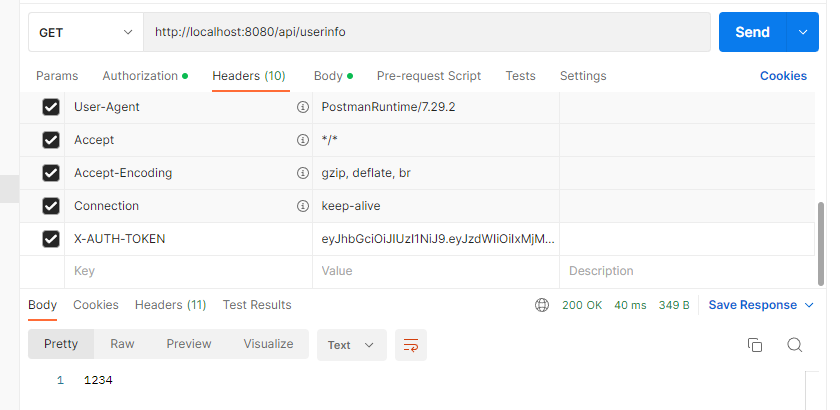Click the request URL input field
Image resolution: width=840 pixels, height=410 pixels.
coord(426,32)
